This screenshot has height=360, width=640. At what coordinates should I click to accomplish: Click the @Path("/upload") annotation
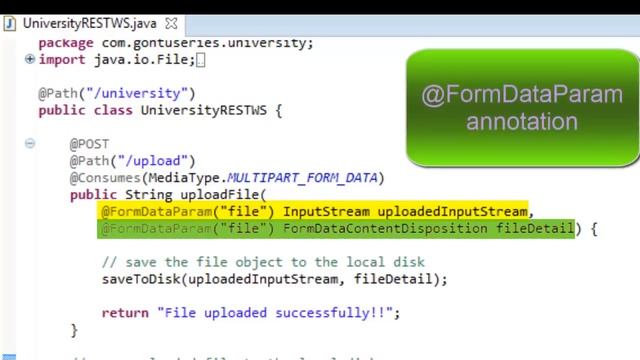(x=132, y=161)
